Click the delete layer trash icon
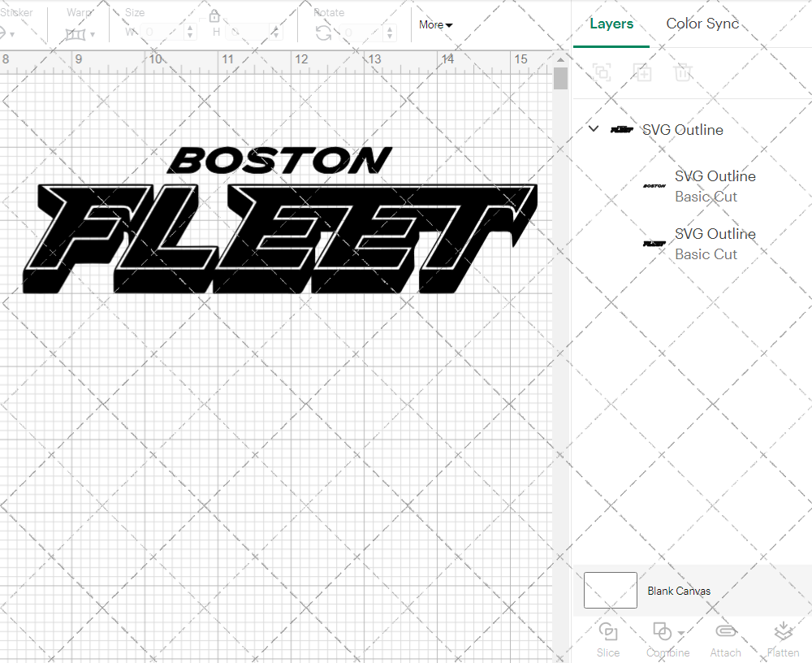 (x=683, y=72)
